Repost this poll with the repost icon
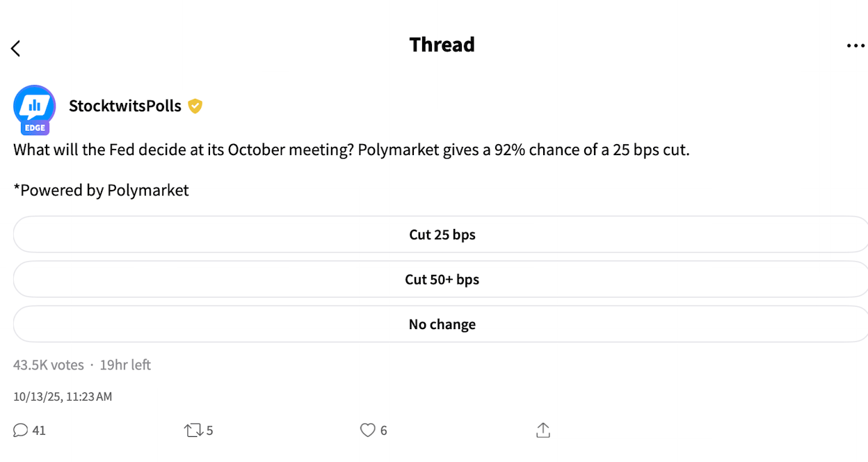This screenshot has height=462, width=868. point(193,431)
